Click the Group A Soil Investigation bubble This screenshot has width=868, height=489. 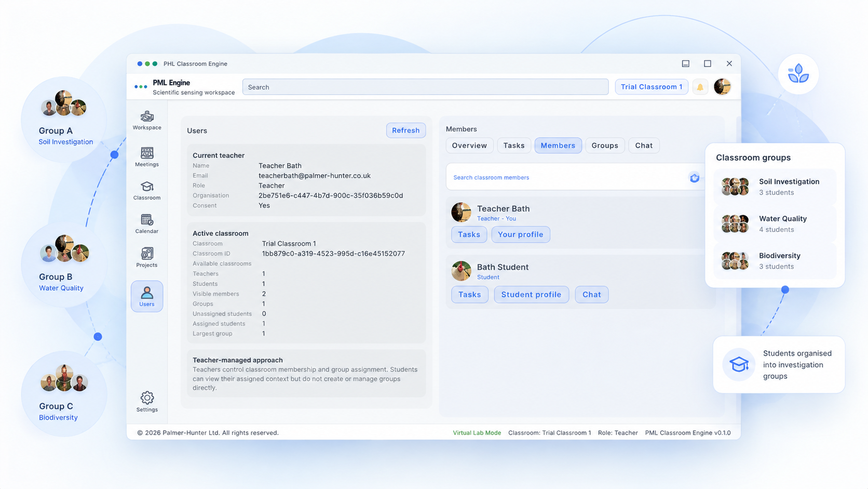pyautogui.click(x=64, y=120)
